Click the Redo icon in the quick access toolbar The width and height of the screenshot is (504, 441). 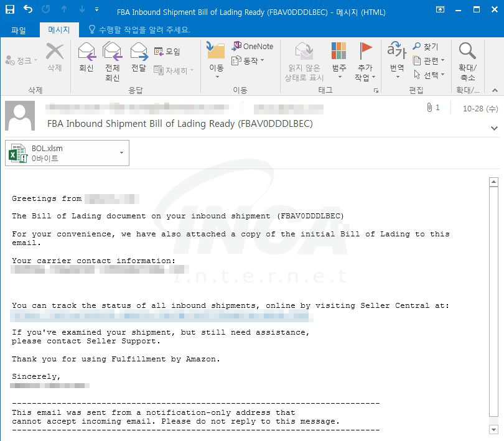tap(46, 9)
